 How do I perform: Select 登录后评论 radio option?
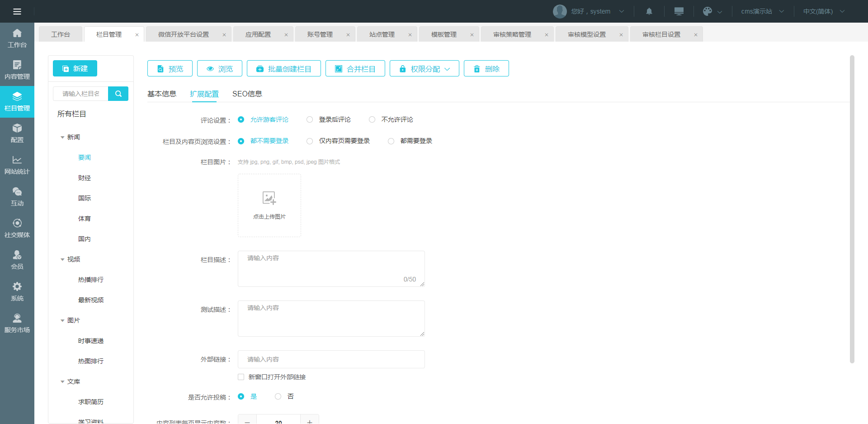tap(310, 119)
